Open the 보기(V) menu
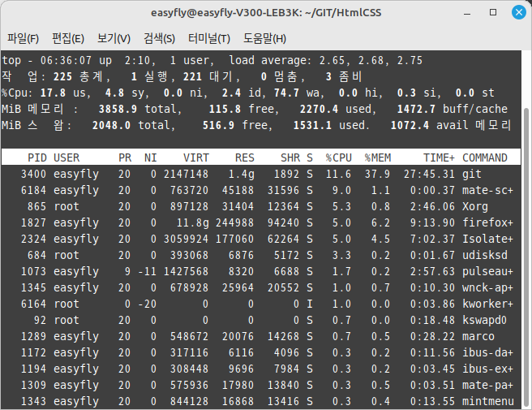Image resolution: width=532 pixels, height=410 pixels. pyautogui.click(x=114, y=38)
